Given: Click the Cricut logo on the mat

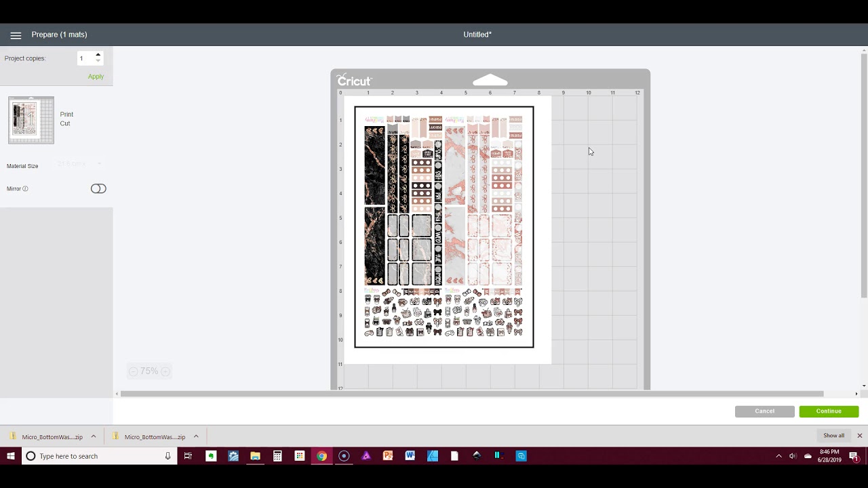Looking at the screenshot, I should pos(353,80).
